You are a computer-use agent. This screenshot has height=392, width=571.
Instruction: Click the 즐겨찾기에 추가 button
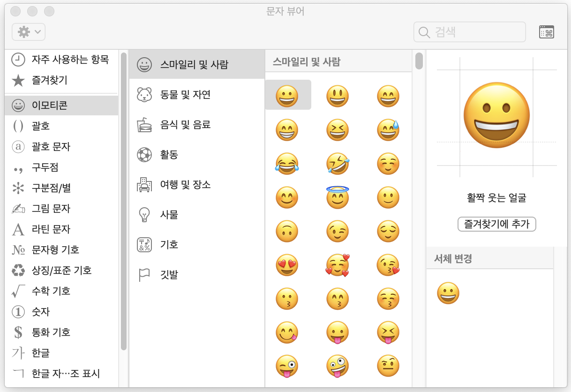496,224
